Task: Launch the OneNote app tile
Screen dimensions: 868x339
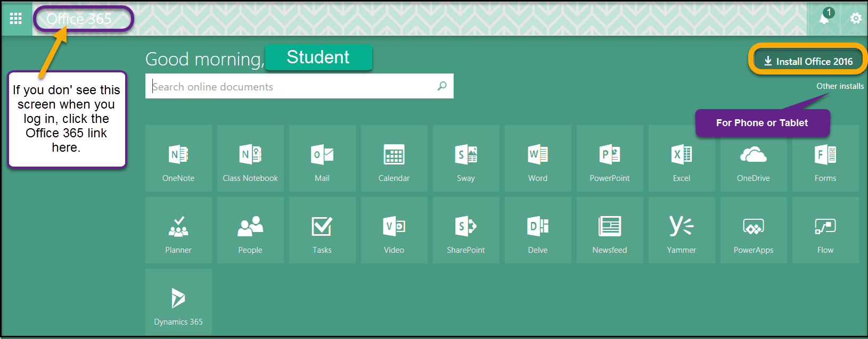Action: click(x=178, y=158)
